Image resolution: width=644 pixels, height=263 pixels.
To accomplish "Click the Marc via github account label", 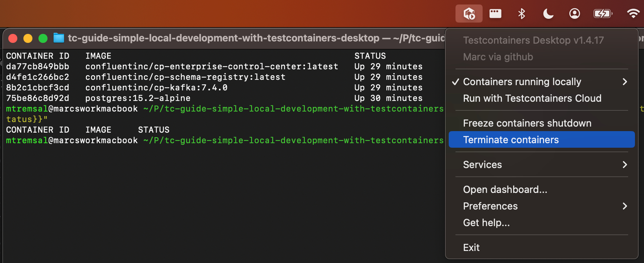I will pos(498,57).
